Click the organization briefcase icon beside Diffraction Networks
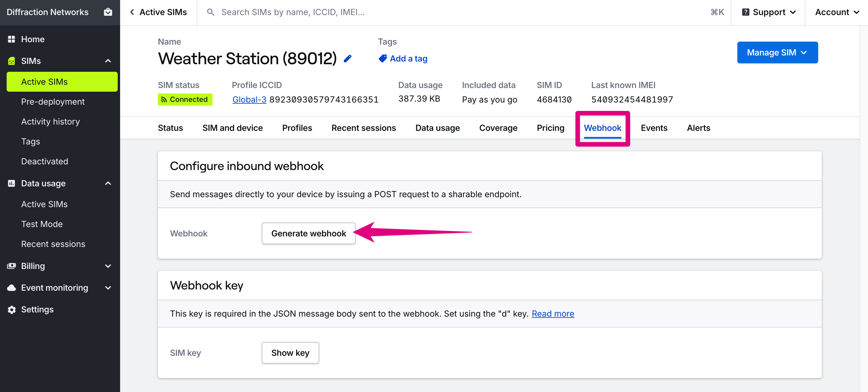Viewport: 868px width, 392px height. (108, 12)
